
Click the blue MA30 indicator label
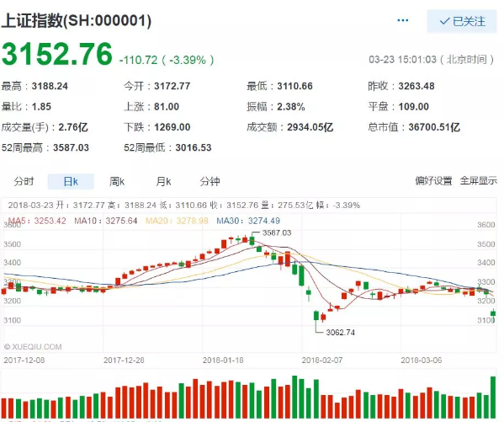coord(248,221)
